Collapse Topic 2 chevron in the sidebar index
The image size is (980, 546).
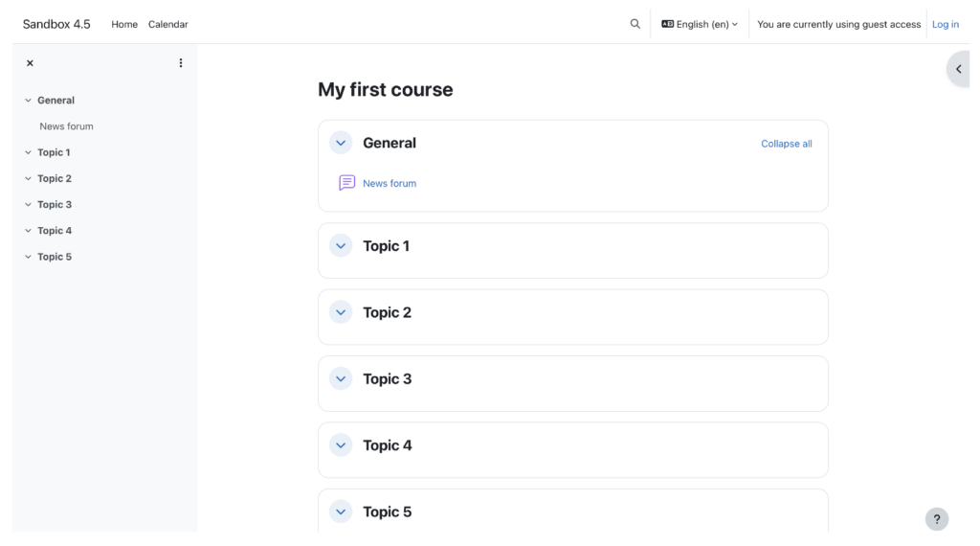click(28, 178)
